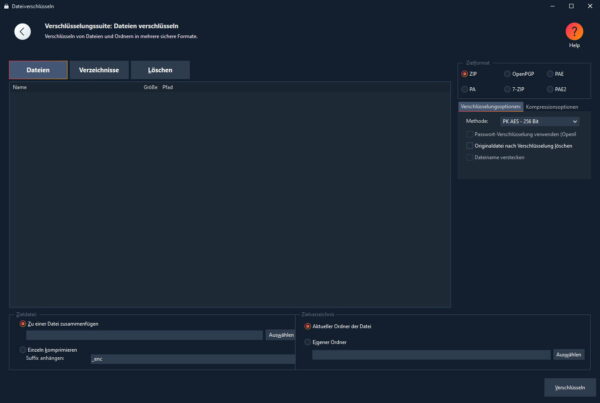Screen dimensions: 600x403
Task: Choose OpenPGP target format
Action: pos(509,74)
